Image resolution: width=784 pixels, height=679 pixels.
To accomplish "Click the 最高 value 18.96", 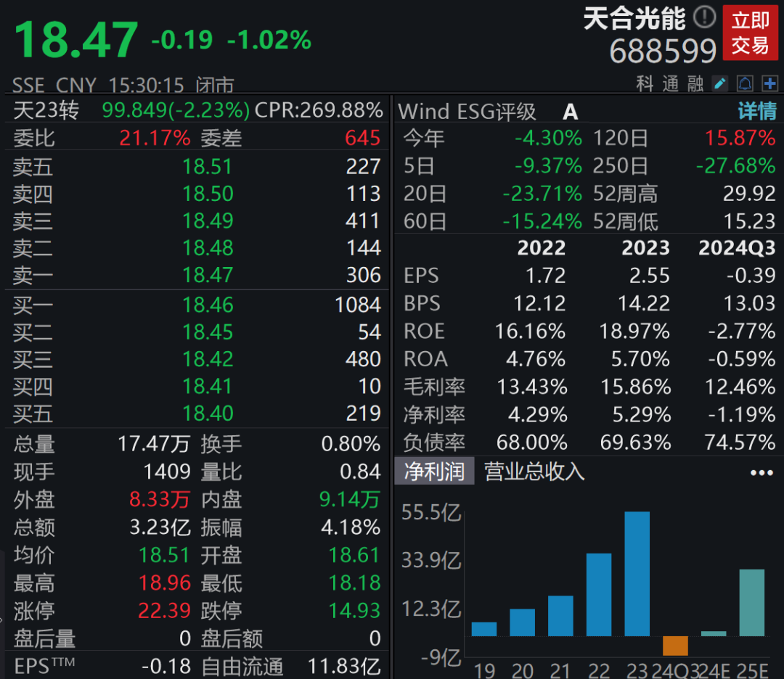I will [165, 583].
